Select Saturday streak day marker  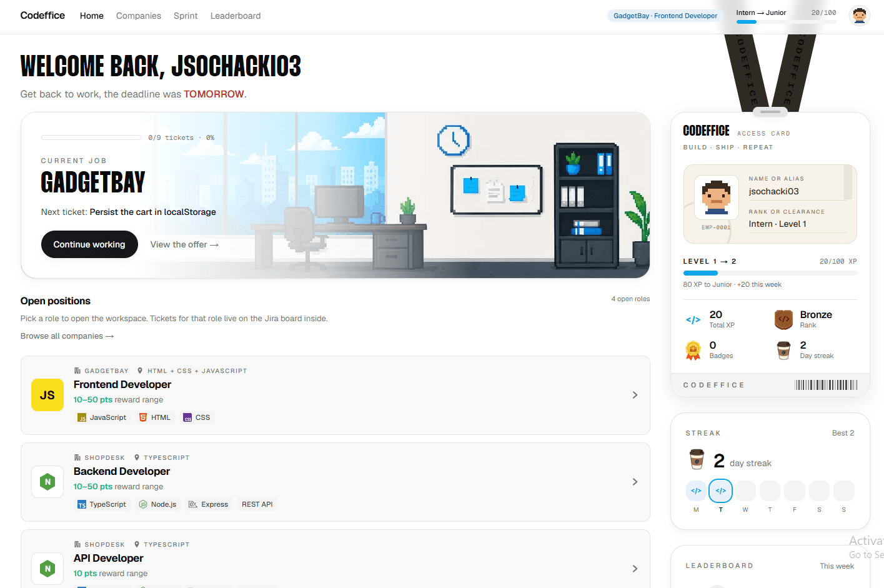[x=819, y=491]
